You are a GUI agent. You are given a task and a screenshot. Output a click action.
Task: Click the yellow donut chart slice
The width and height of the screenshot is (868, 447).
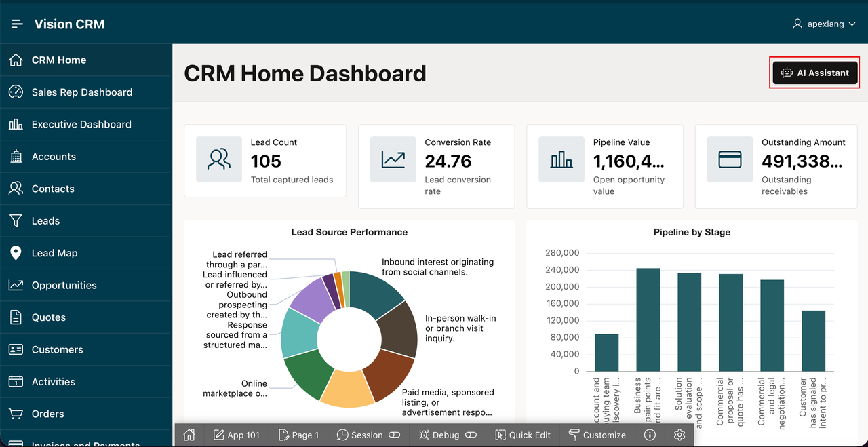347,388
